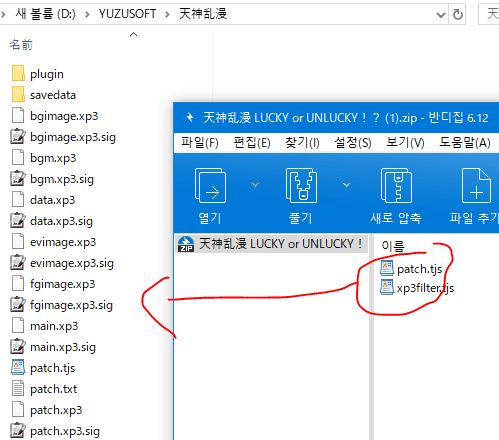499x440 pixels.
Task: Open the 찾기(I) menu
Action: pyautogui.click(x=302, y=143)
